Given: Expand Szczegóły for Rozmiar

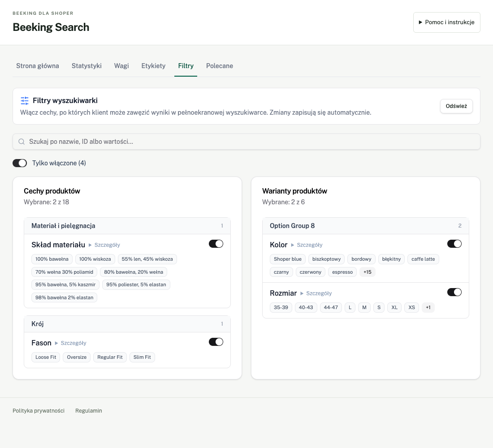Looking at the screenshot, I should click(x=316, y=293).
